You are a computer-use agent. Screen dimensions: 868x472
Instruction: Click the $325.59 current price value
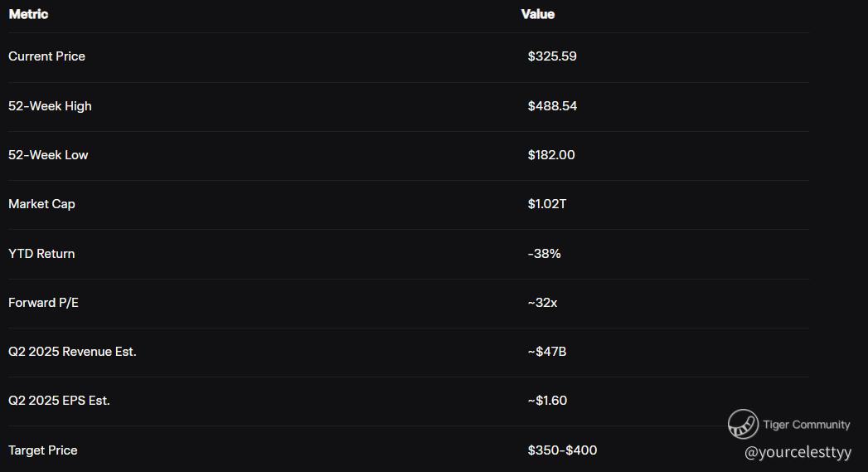552,56
